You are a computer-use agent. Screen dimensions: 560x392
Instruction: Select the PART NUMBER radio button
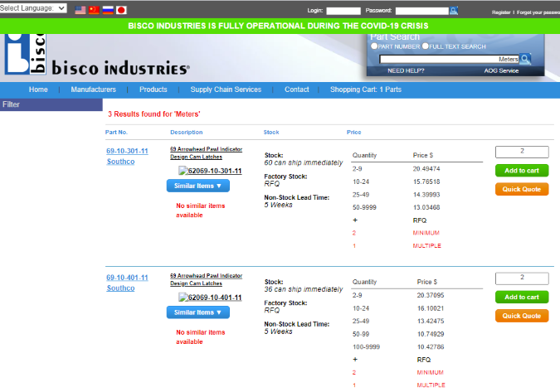[373, 46]
